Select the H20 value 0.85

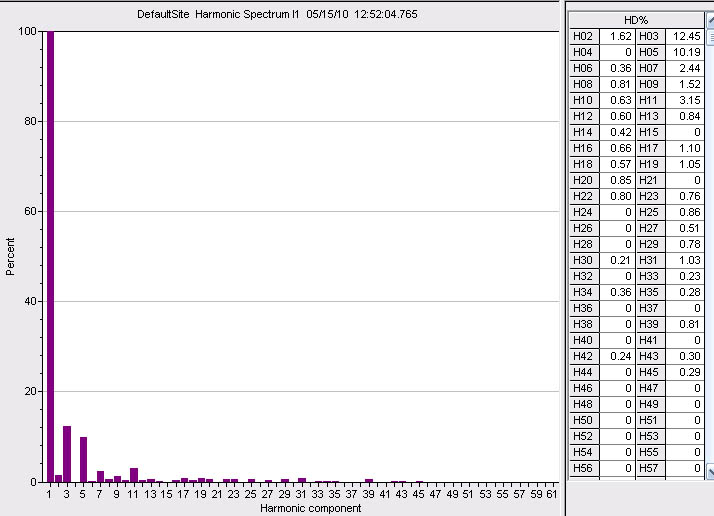617,180
